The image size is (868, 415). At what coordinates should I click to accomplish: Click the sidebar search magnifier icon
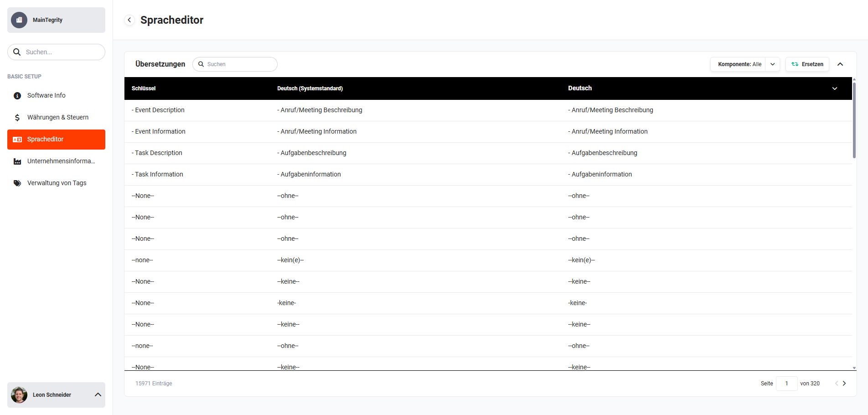17,52
